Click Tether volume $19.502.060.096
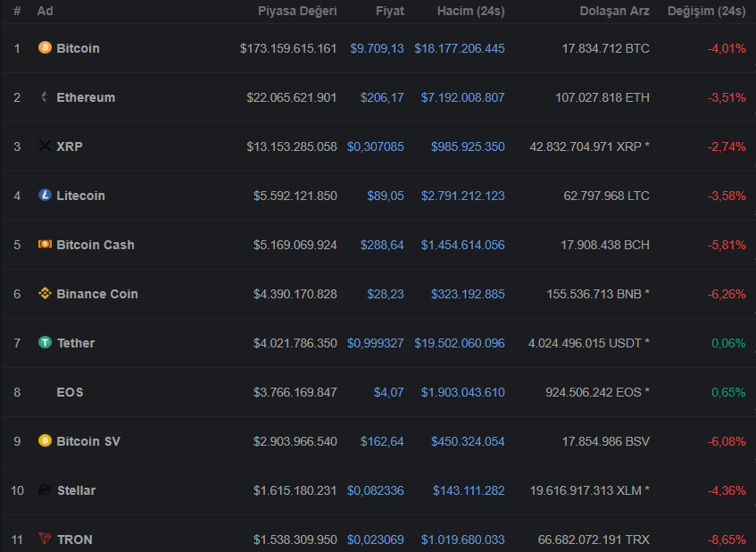This screenshot has height=552, width=756. pos(460,343)
